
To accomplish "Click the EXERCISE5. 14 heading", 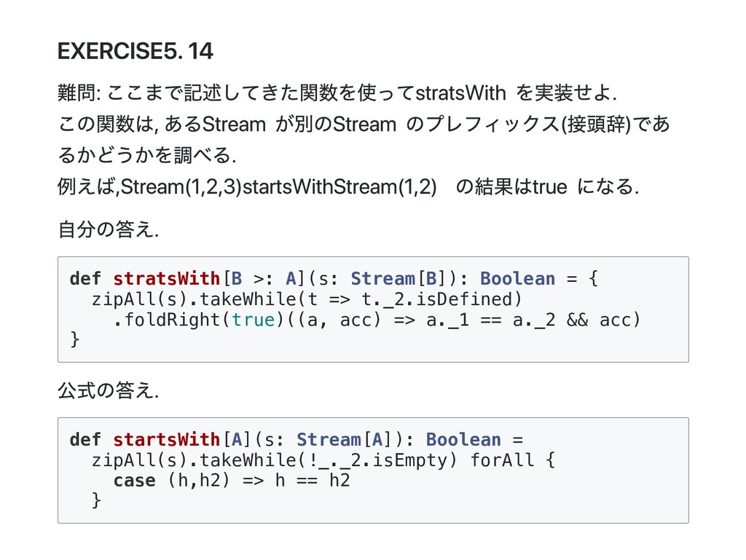I will point(135,52).
